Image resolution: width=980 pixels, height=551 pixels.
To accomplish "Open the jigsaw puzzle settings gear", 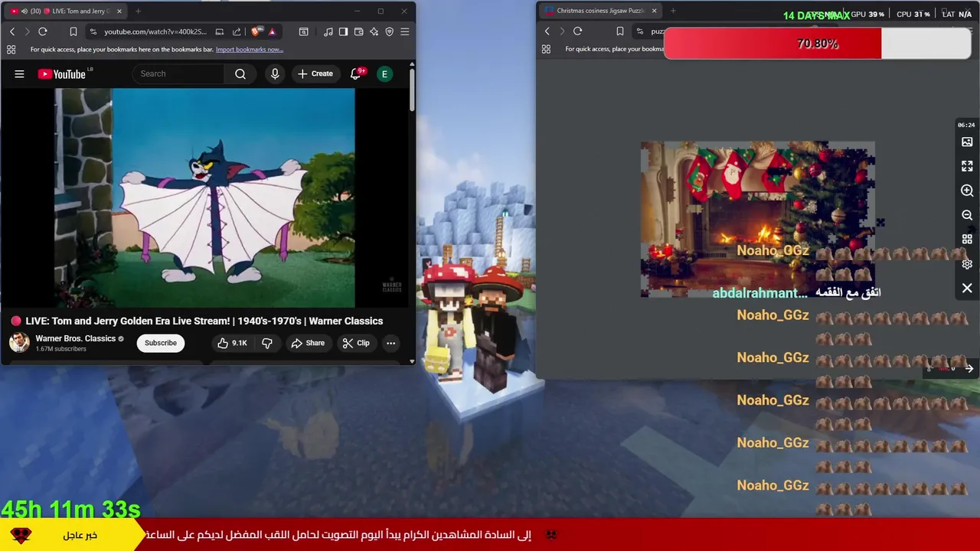I will coord(967,264).
